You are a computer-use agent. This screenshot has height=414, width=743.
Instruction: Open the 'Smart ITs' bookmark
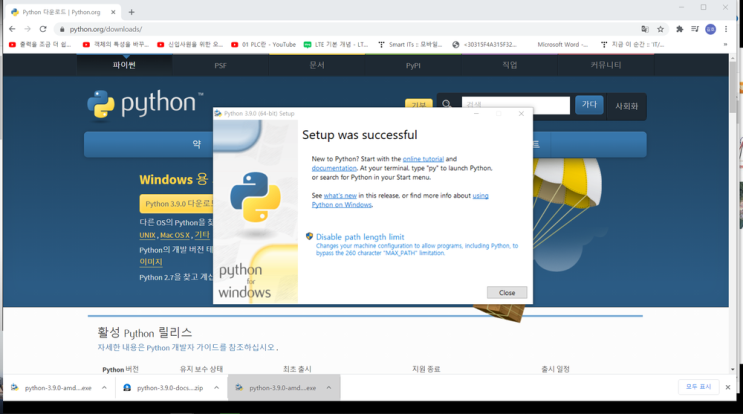point(410,45)
